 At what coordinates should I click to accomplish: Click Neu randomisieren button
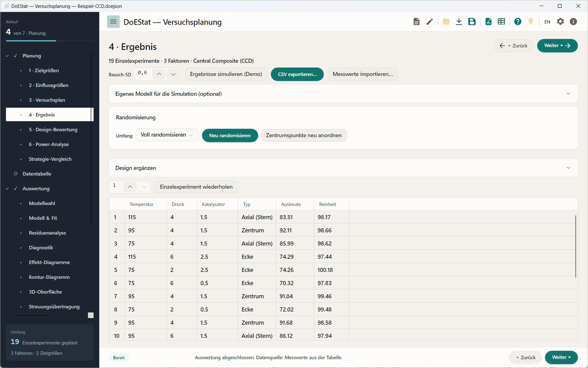tap(230, 136)
